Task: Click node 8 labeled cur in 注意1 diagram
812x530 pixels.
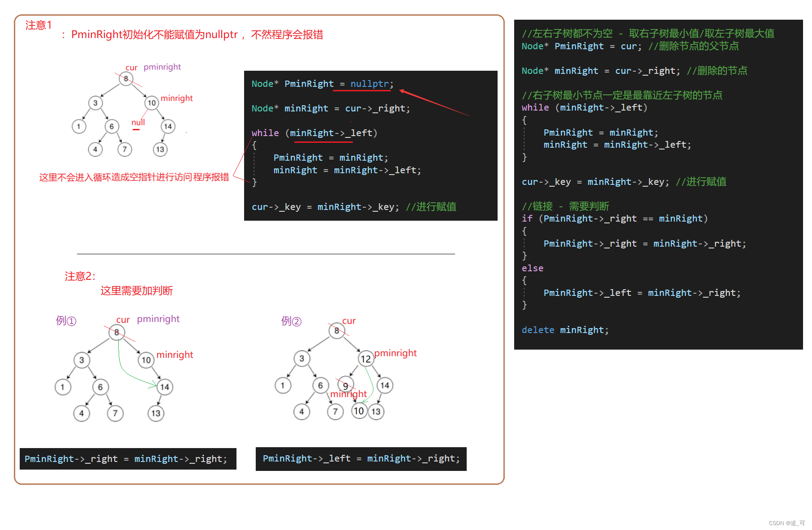Action: click(x=126, y=78)
